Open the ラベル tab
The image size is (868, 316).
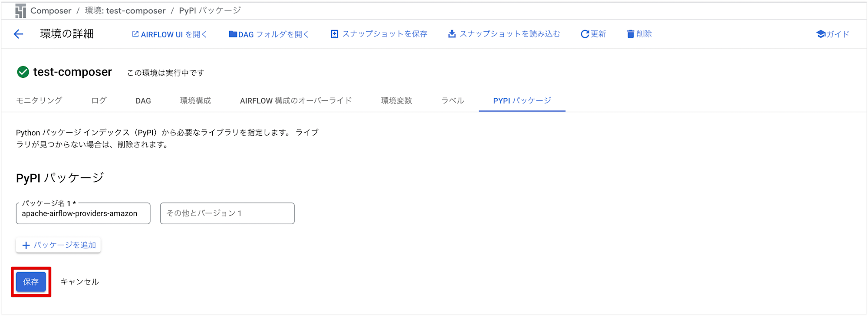pos(453,100)
